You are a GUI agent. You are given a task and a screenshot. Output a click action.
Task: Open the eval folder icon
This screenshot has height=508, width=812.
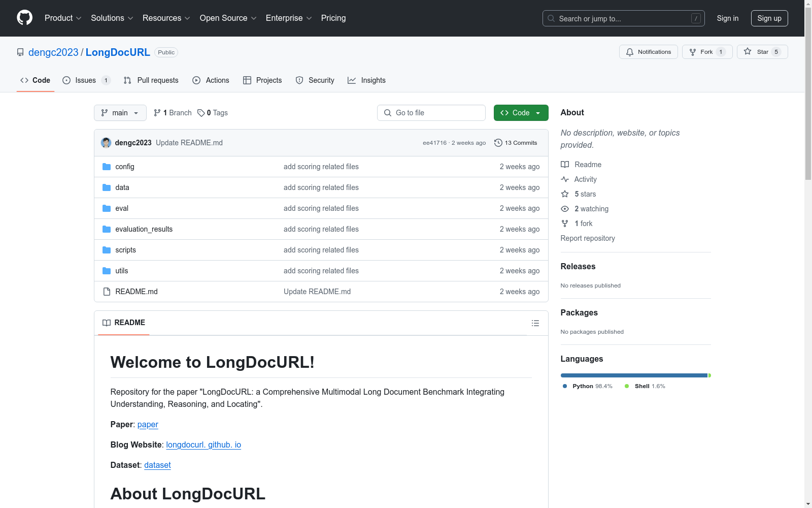(x=107, y=208)
